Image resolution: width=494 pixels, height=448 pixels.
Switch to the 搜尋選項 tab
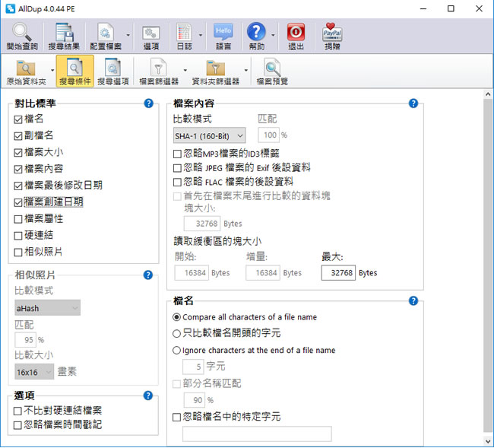pos(113,70)
